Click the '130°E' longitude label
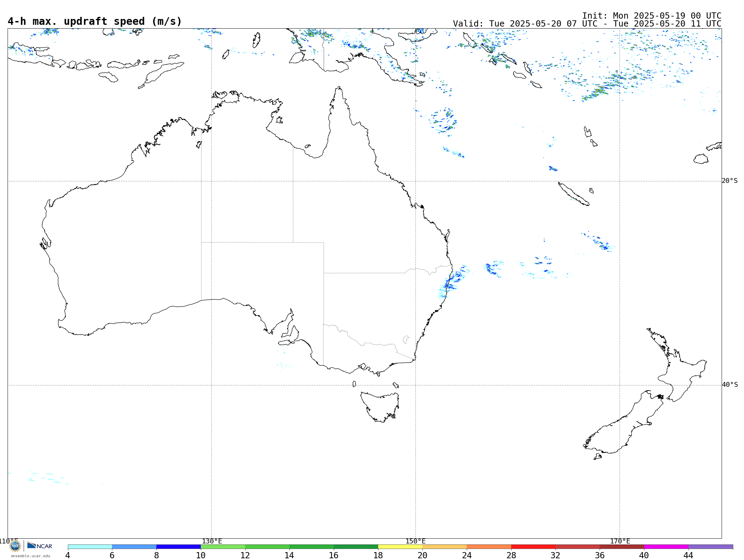The width and height of the screenshot is (744, 560). click(x=212, y=541)
